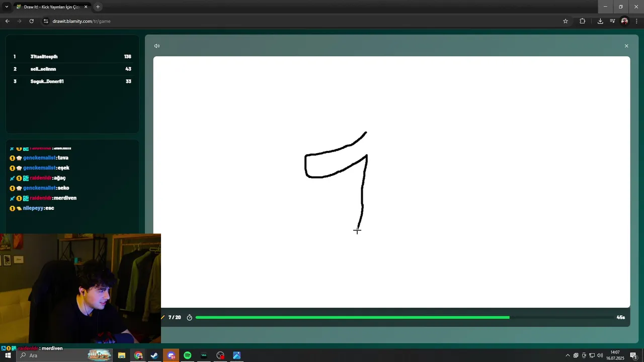644x362 pixels.
Task: Open Discord from the taskbar
Action: click(171, 355)
